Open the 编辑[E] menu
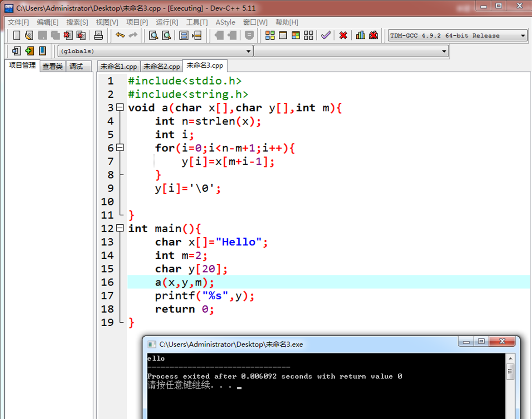 pos(48,22)
